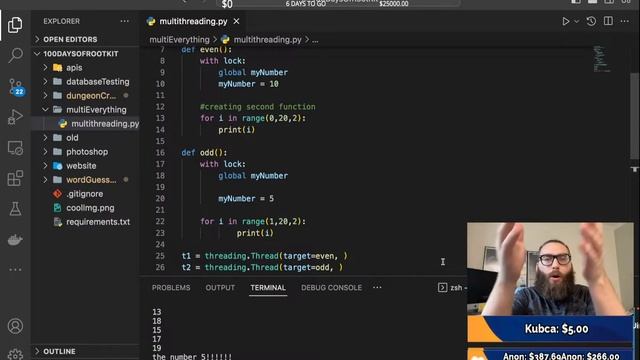Open the Run and Debug view
Screen dimensions: 640x360
15,117
